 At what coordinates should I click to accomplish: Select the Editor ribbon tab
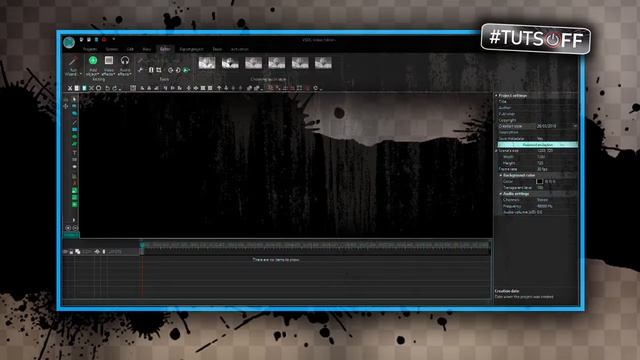[165, 49]
